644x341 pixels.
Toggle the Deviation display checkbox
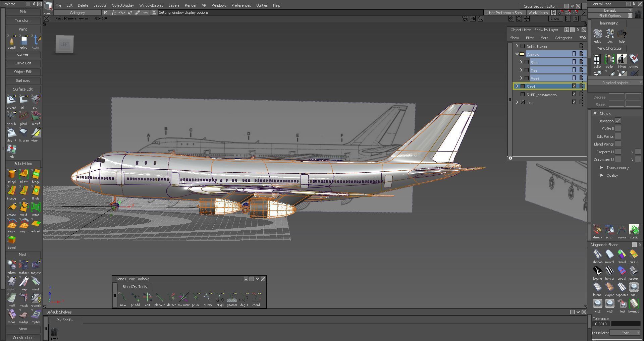(x=618, y=121)
